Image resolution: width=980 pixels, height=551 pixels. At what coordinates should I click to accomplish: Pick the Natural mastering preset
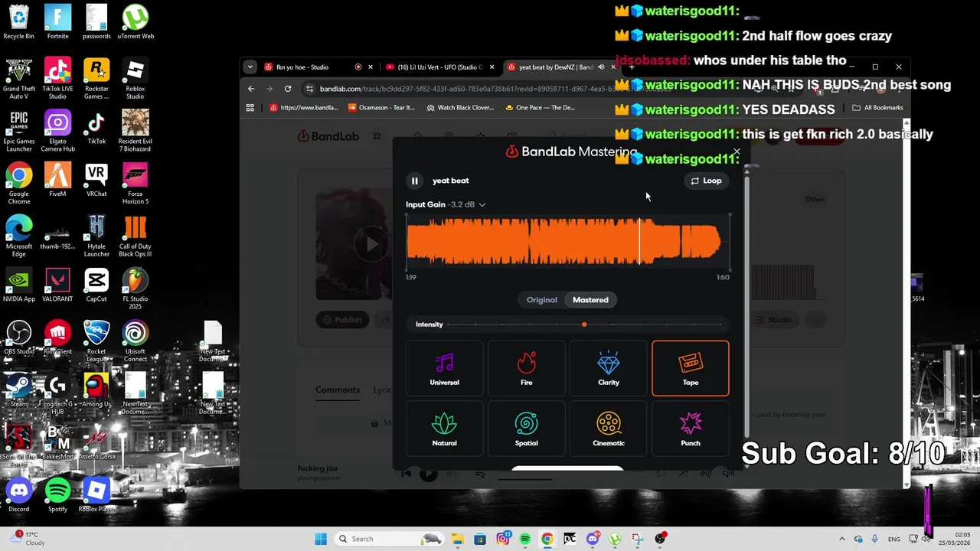point(444,429)
